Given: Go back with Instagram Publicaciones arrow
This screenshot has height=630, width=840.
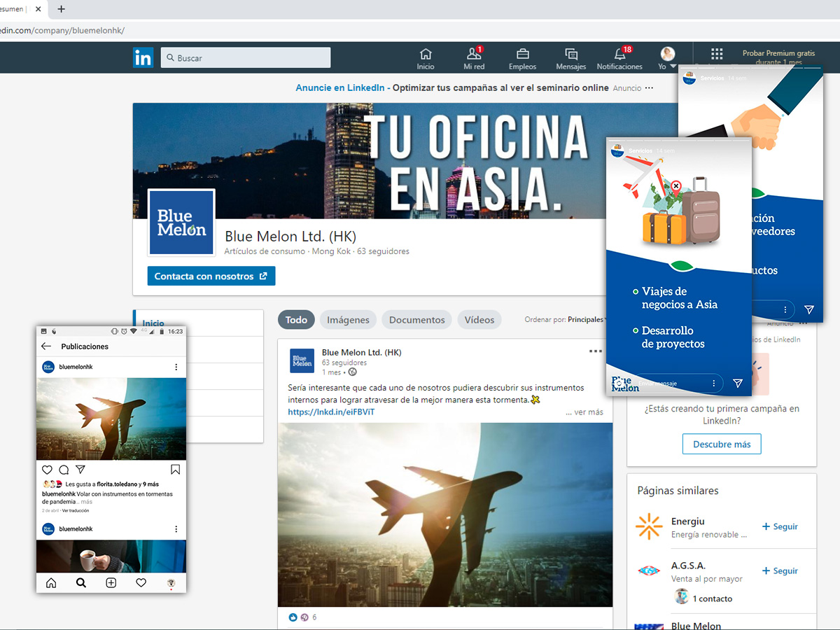Looking at the screenshot, I should 46,346.
